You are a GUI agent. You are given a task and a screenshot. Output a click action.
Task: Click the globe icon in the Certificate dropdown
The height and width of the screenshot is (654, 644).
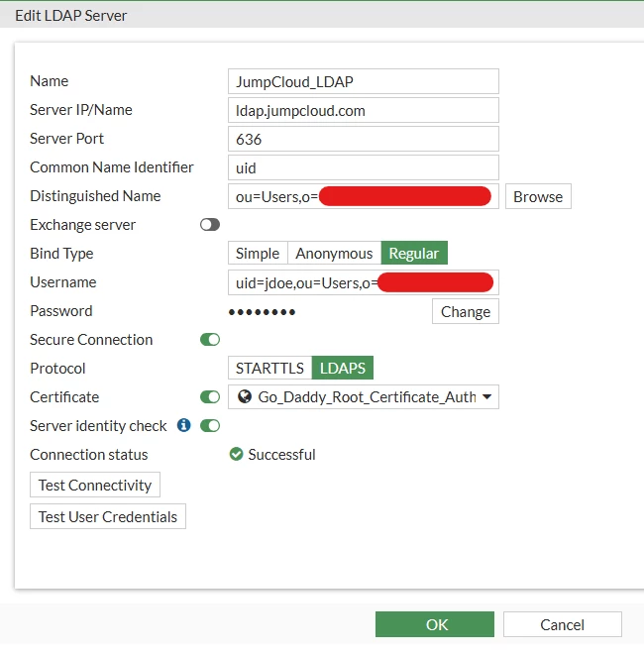(245, 396)
